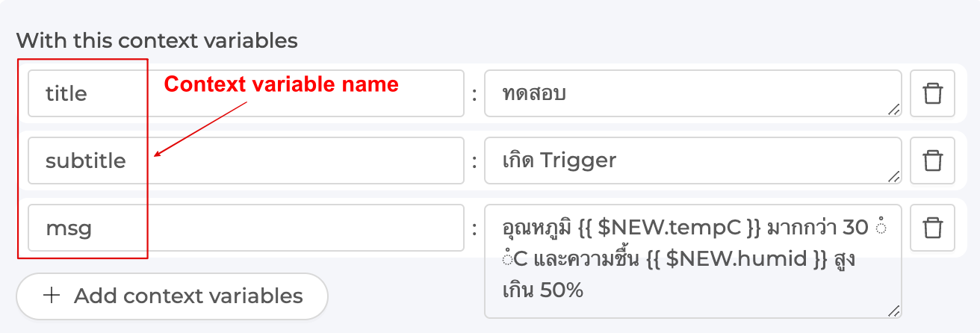This screenshot has height=333, width=980.
Task: Grab the resize handle of the ทดสอบ textarea
Action: [893, 109]
